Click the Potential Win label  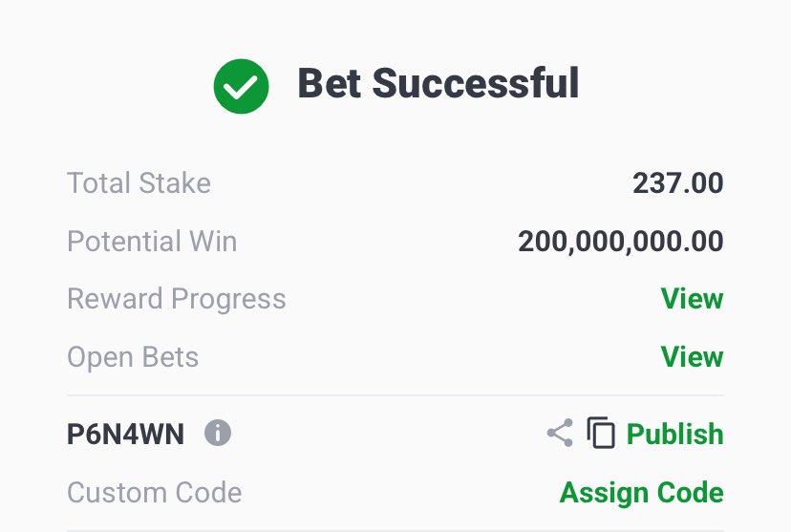[152, 241]
